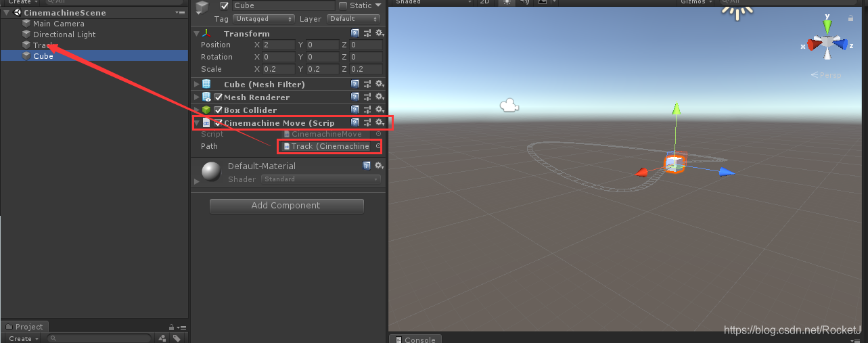Viewport: 868px width, 343px height.
Task: Select Directional Light in hierarchy
Action: click(x=64, y=35)
